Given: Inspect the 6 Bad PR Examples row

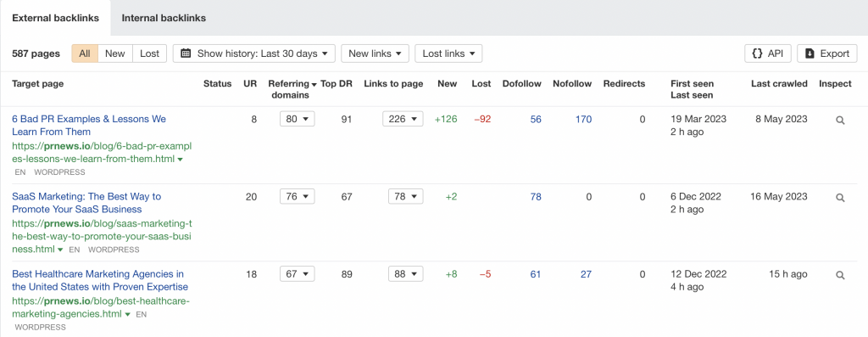Looking at the screenshot, I should point(840,120).
